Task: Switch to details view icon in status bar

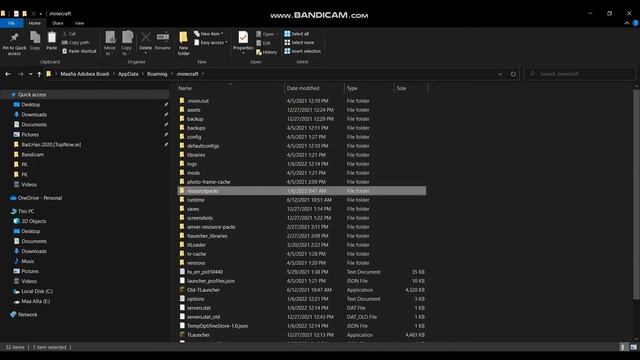Action: pos(623,347)
